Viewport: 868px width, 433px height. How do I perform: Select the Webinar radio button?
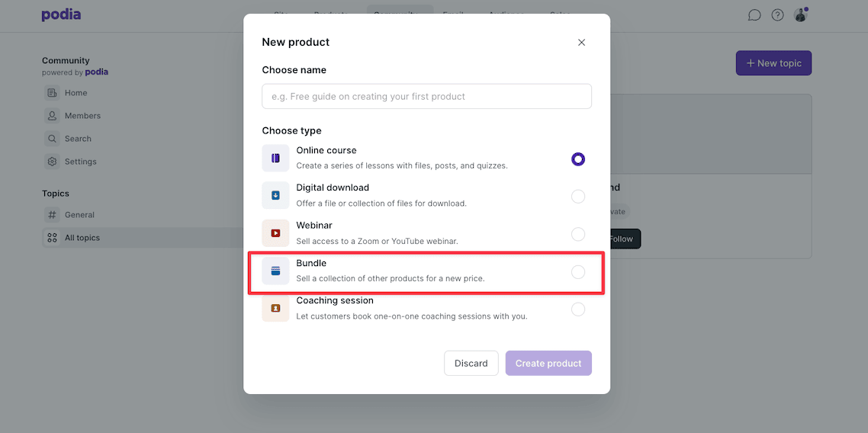coord(578,234)
